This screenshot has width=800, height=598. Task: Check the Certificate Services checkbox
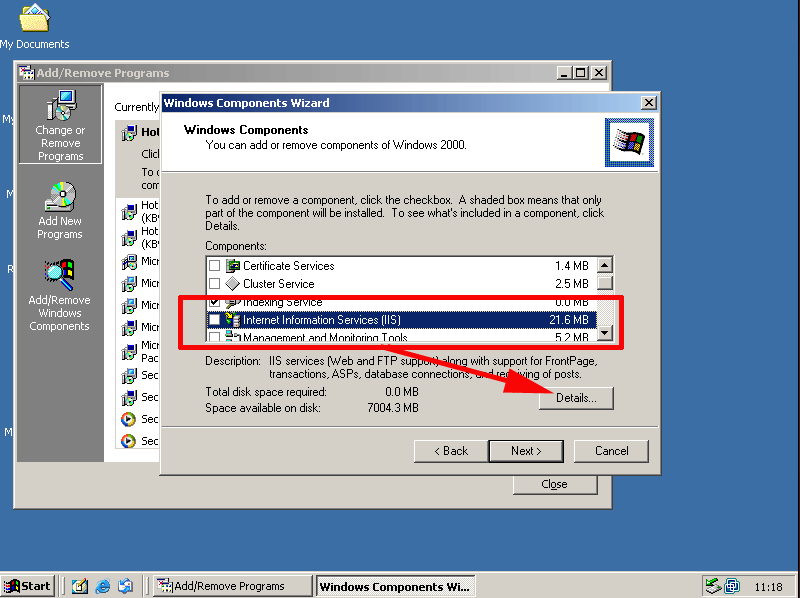pyautogui.click(x=214, y=266)
